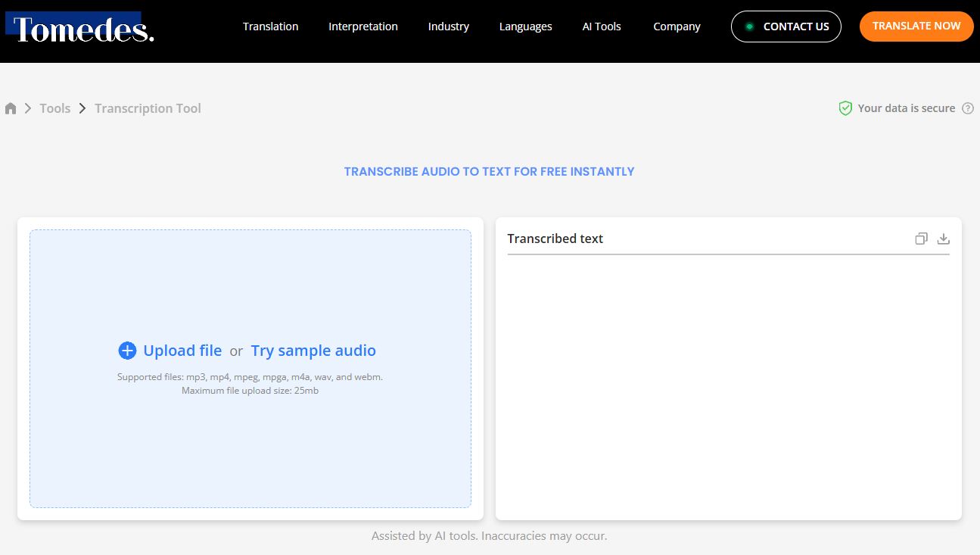Open the data security help question mark
Screen dimensions: 980x555
968,108
